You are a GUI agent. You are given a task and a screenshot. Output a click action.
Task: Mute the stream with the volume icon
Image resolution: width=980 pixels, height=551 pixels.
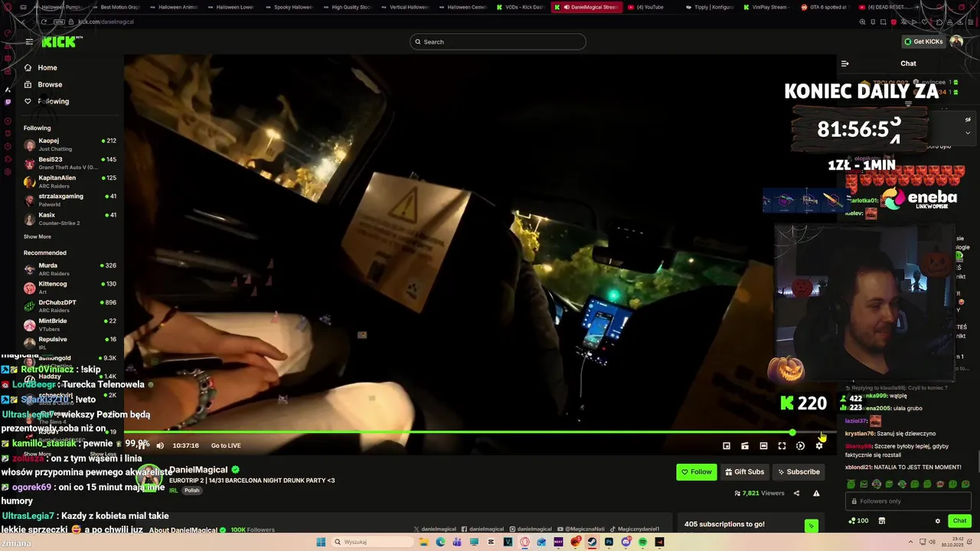coord(160,445)
